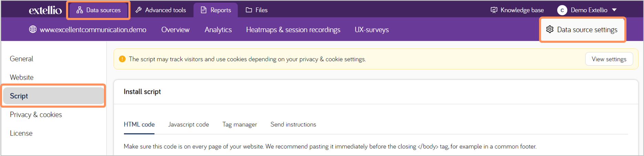Screen dimensions: 644x156
Task: Select the Send instructions tab
Action: pos(293,125)
